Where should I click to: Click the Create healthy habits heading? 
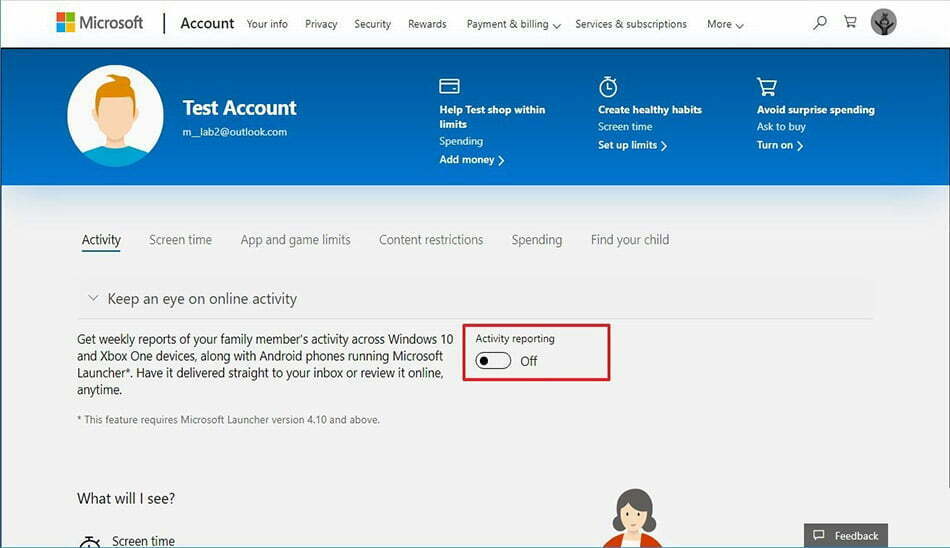coord(649,110)
